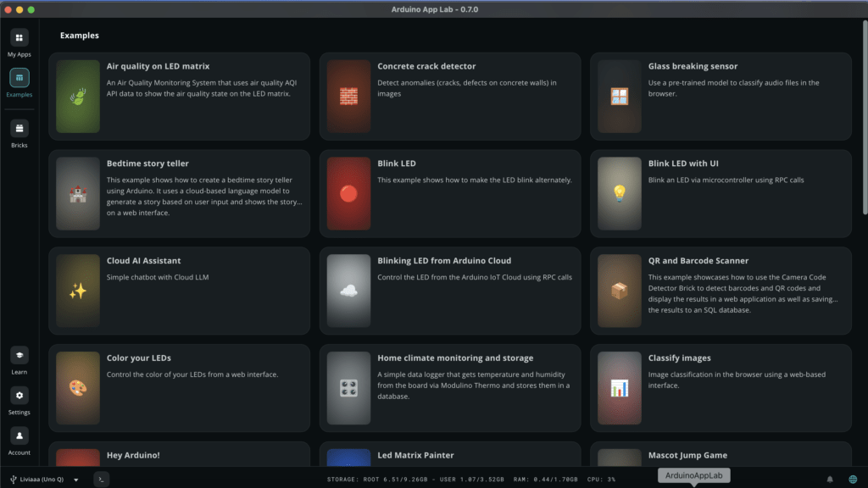Click the globe network icon
Image resolution: width=868 pixels, height=488 pixels.
tap(853, 480)
